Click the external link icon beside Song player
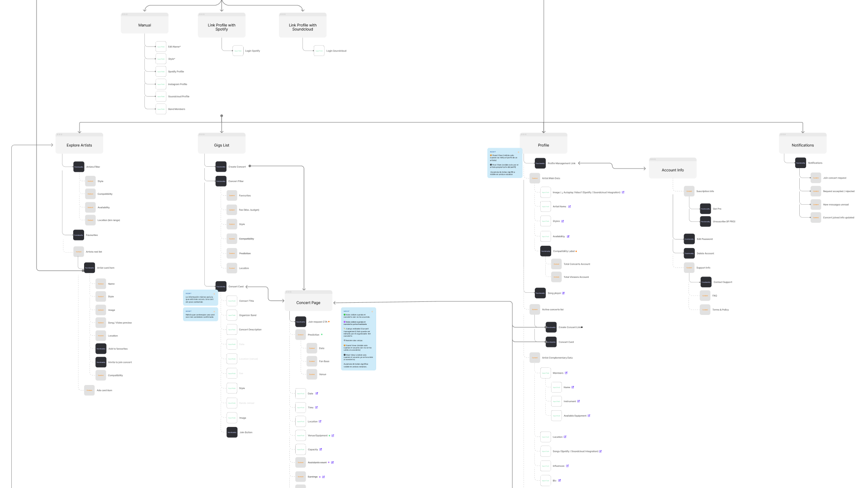The image size is (868, 488). (563, 293)
